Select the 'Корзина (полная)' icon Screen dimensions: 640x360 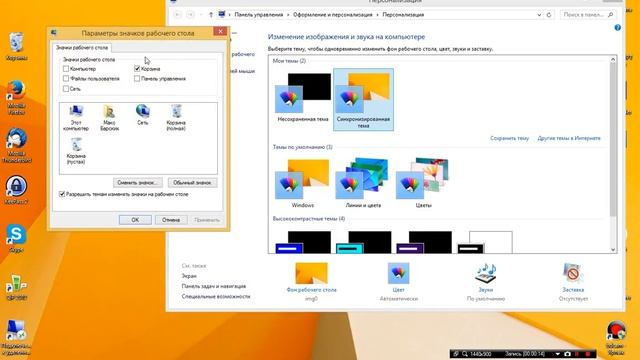[x=176, y=118]
